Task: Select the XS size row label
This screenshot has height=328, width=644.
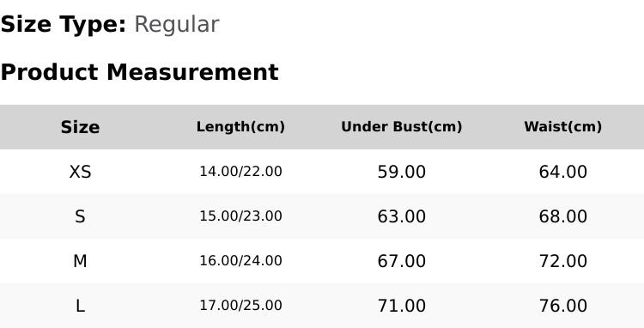Action: click(x=80, y=172)
